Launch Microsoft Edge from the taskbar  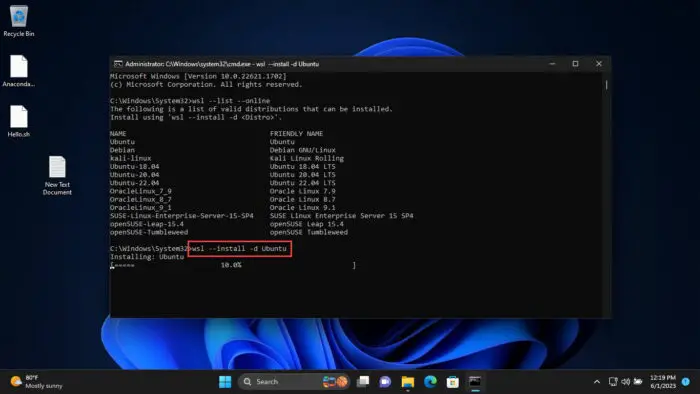(x=430, y=382)
